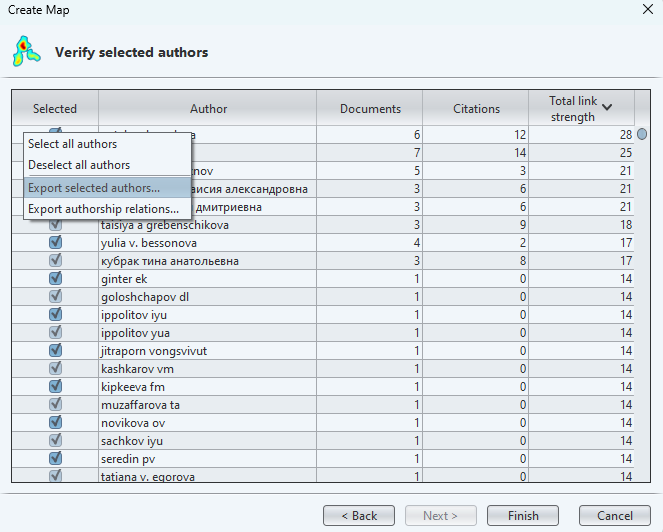Click Export selected authors menu item
This screenshot has width=663, height=532.
[94, 188]
